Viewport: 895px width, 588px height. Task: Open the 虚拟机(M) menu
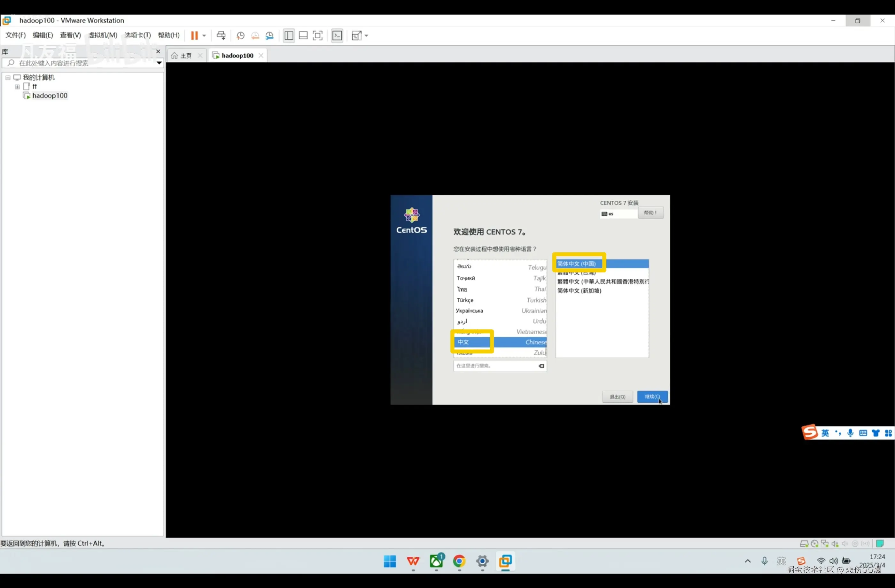coord(103,35)
